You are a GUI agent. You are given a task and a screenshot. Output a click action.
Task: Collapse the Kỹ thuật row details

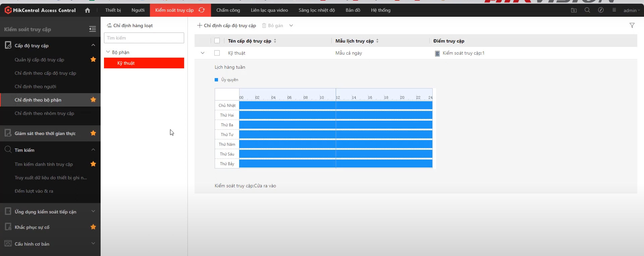pos(203,53)
